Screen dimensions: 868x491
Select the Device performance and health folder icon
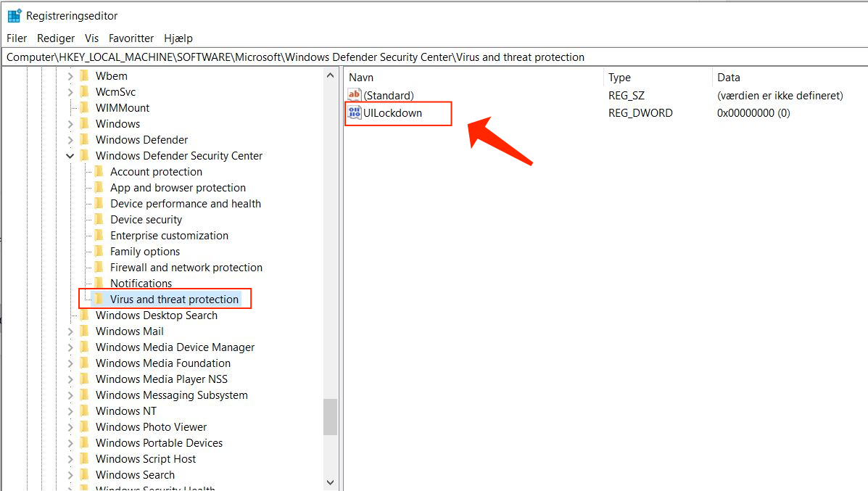click(x=99, y=203)
